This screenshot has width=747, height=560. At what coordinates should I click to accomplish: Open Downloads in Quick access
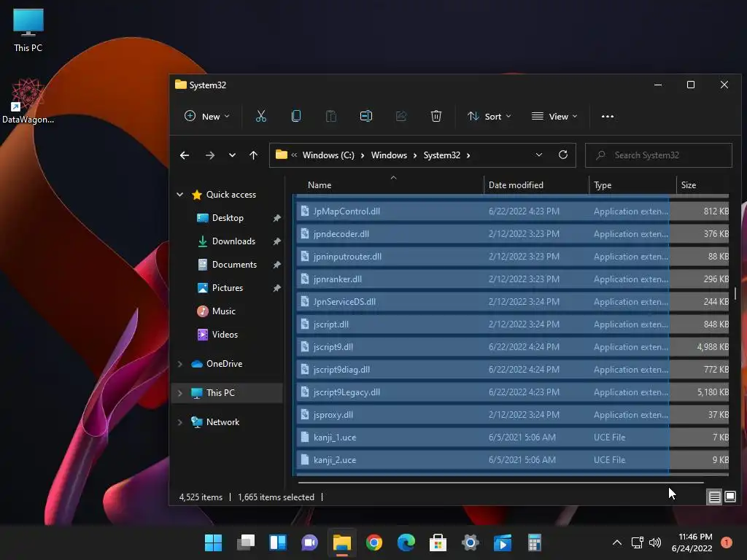(233, 241)
